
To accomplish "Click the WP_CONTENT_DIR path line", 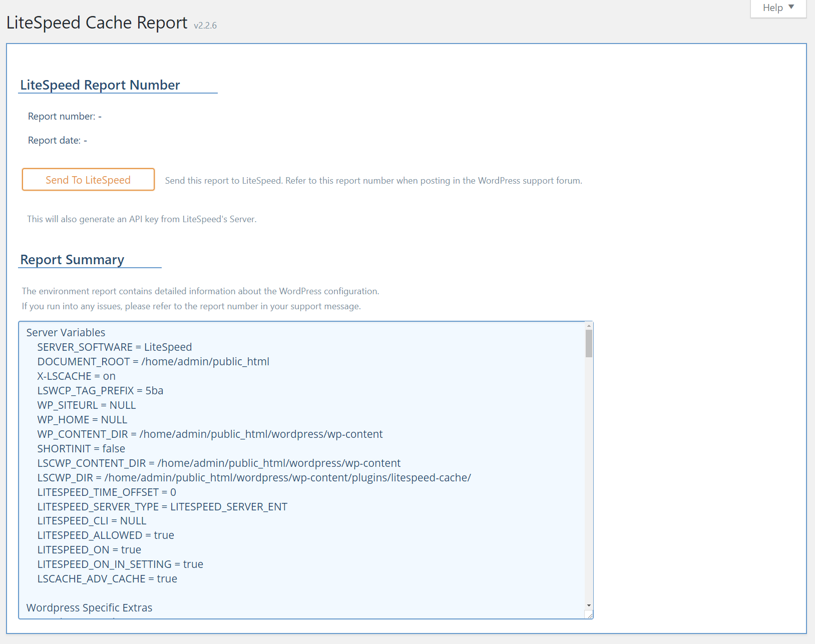I will coord(210,434).
